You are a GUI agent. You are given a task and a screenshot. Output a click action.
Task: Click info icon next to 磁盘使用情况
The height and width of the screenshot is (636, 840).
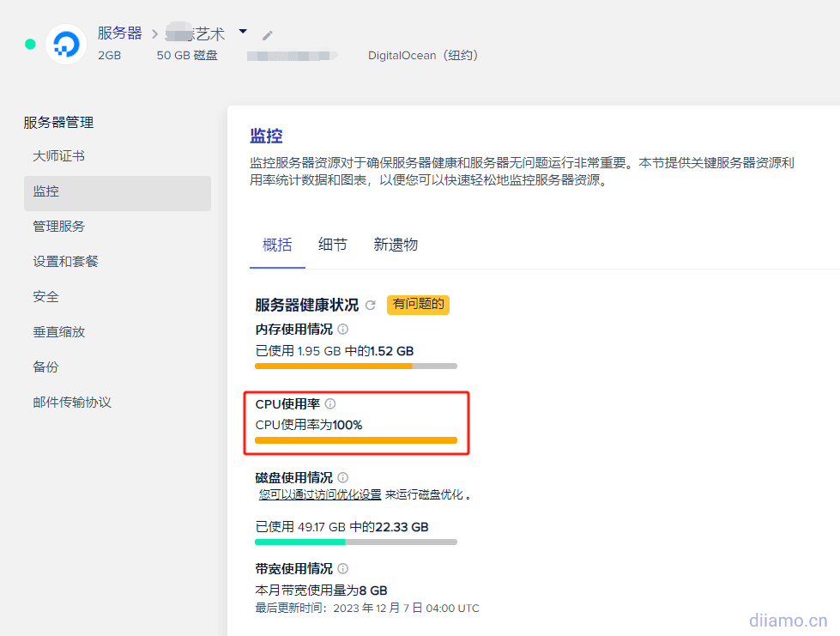click(343, 477)
